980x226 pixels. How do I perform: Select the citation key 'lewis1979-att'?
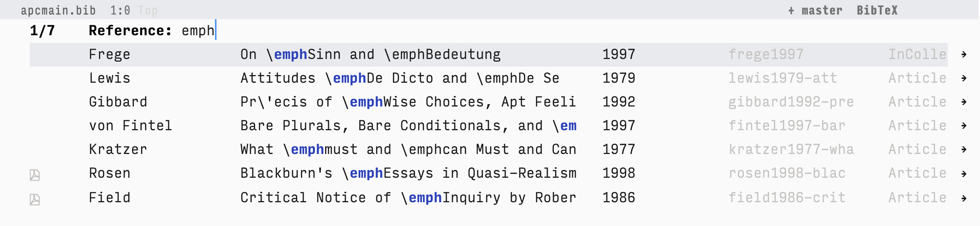[783, 78]
